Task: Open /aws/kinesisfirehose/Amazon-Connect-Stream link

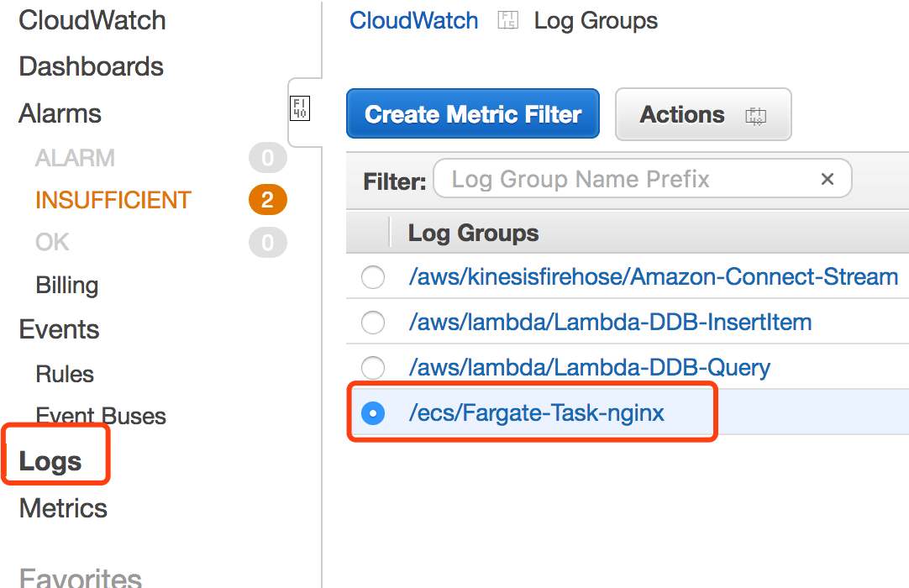Action: pos(653,277)
